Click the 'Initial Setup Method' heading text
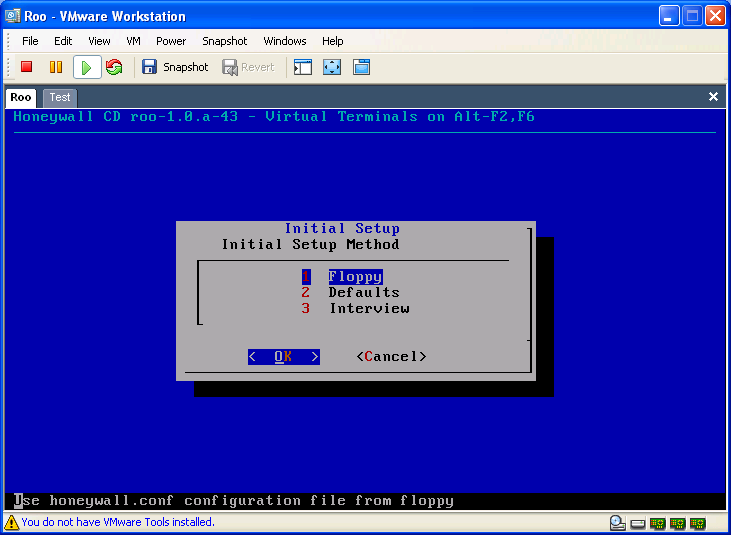The height and width of the screenshot is (535, 731). [x=310, y=244]
